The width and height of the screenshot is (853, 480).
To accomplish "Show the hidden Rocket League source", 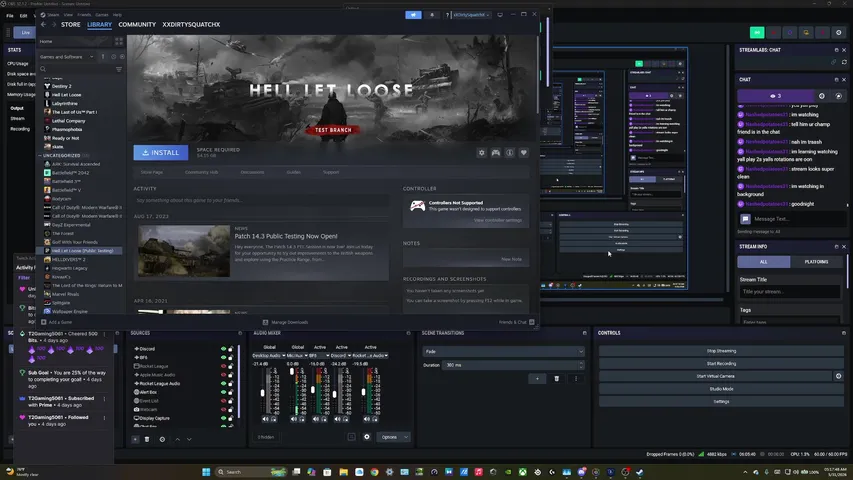I will point(223,366).
